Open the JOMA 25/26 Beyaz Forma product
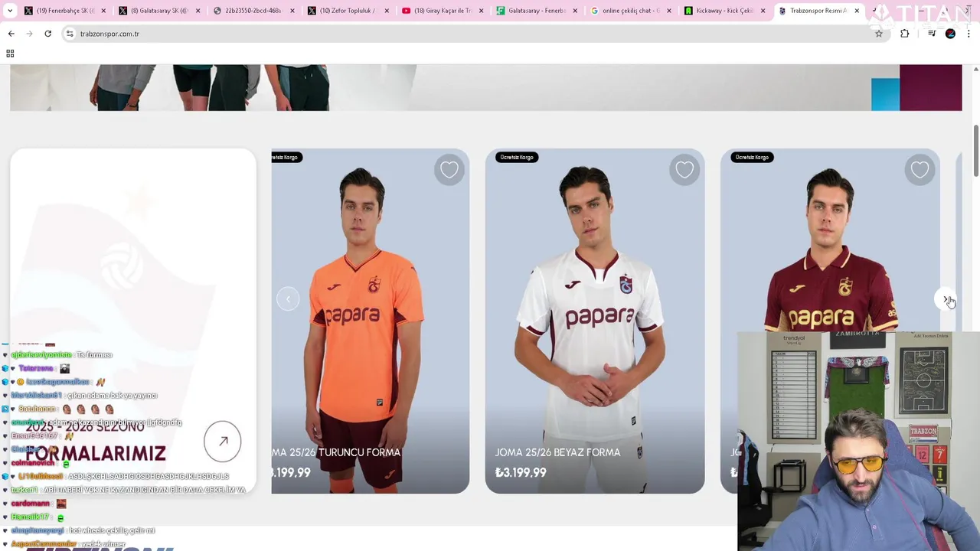The width and height of the screenshot is (980, 551). tap(558, 452)
